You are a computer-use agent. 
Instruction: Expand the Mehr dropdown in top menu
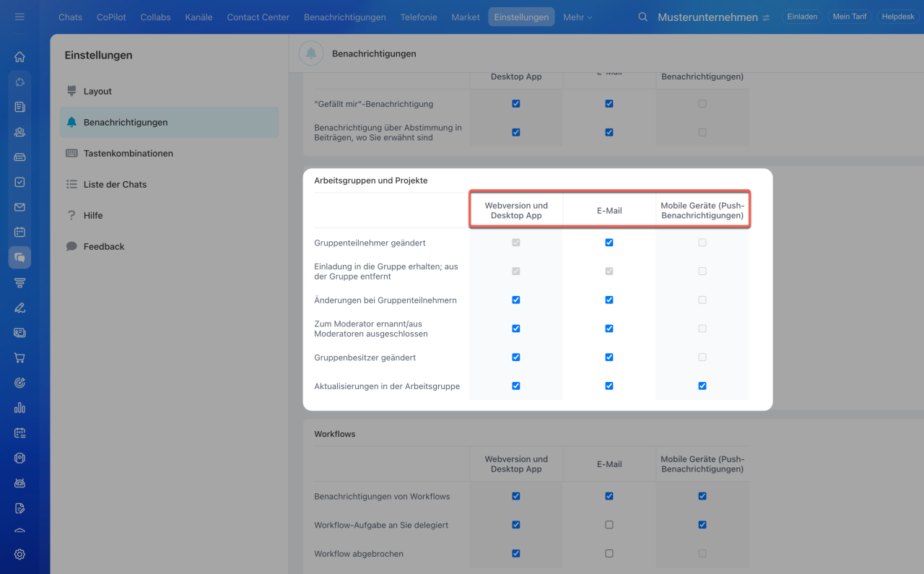[x=577, y=17]
